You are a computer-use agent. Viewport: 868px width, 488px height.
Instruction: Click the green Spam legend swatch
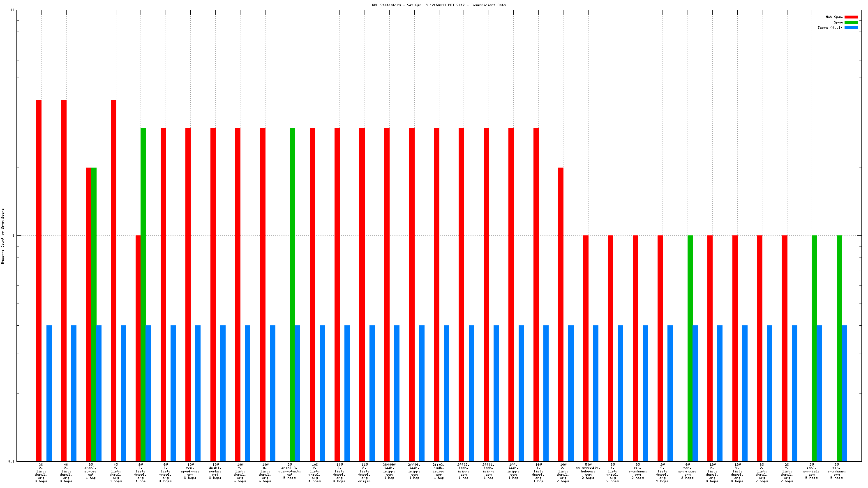click(851, 22)
